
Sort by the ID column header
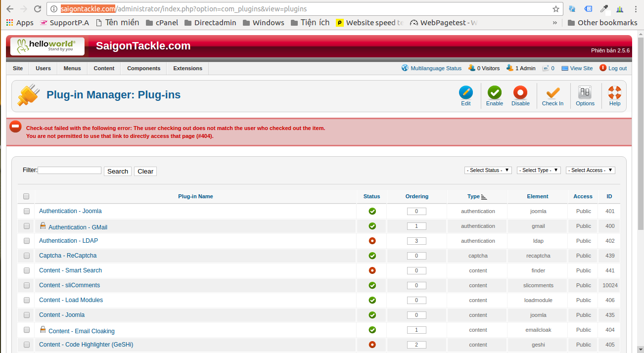[x=609, y=196]
